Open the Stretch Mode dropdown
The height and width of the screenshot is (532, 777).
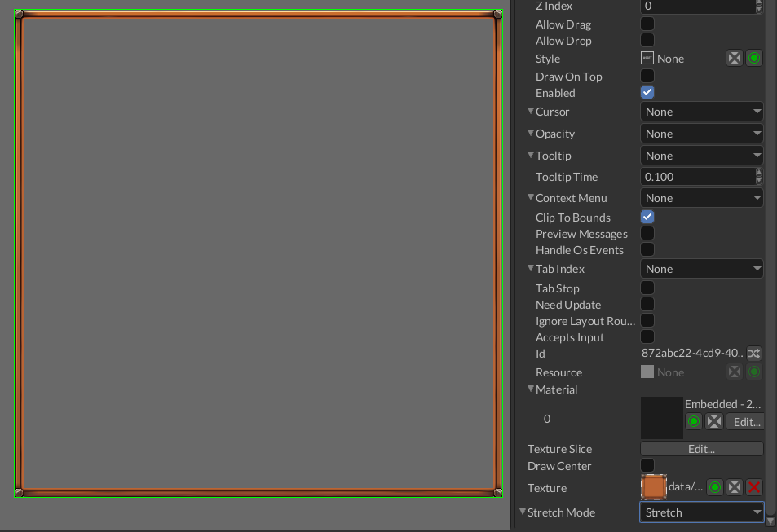701,512
